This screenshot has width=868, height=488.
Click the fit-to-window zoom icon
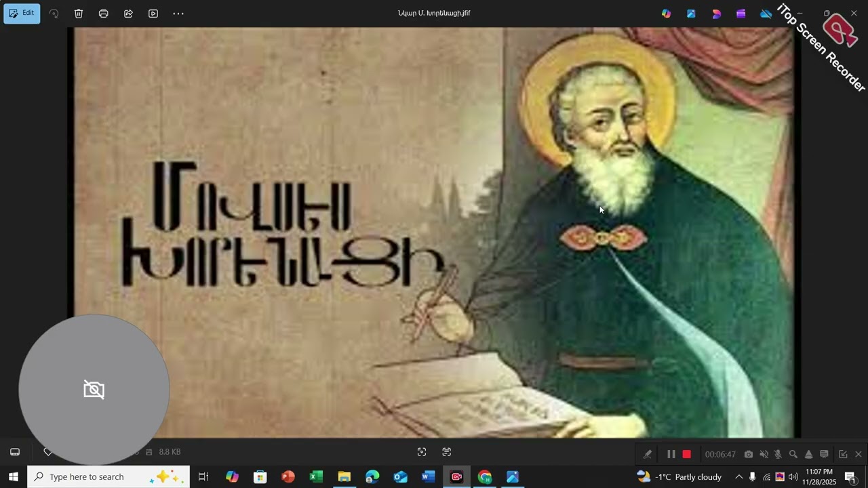tap(422, 452)
